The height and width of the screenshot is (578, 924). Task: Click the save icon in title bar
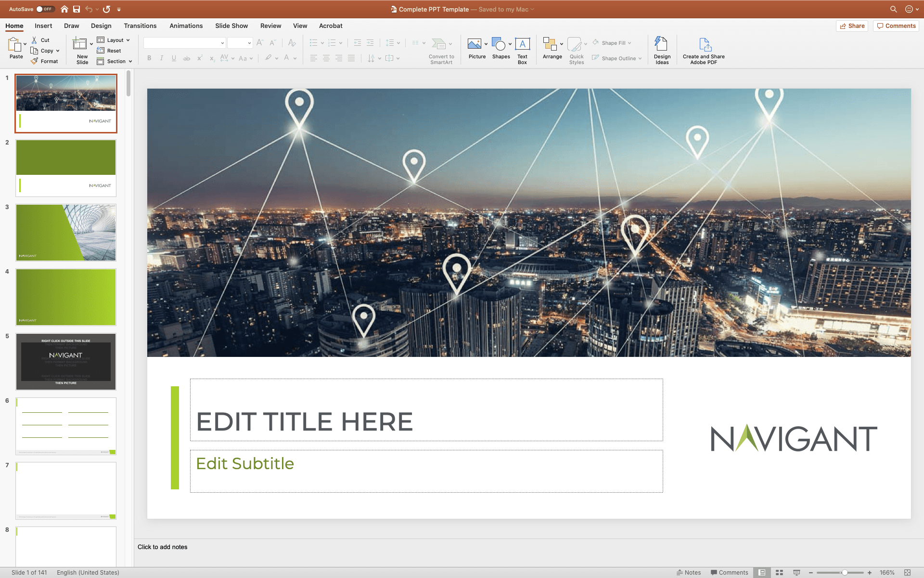(77, 9)
